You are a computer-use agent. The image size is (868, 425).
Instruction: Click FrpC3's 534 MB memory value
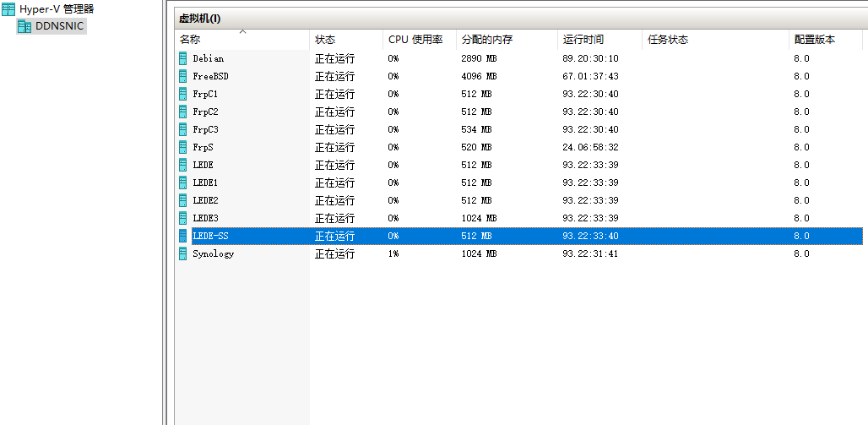(x=476, y=129)
